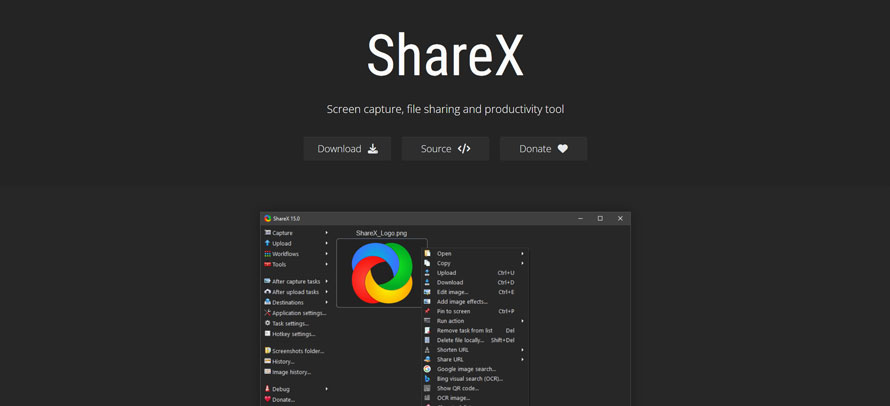Expand the Workflows submenu arrow
Image resolution: width=890 pixels, height=406 pixels.
[x=326, y=254]
